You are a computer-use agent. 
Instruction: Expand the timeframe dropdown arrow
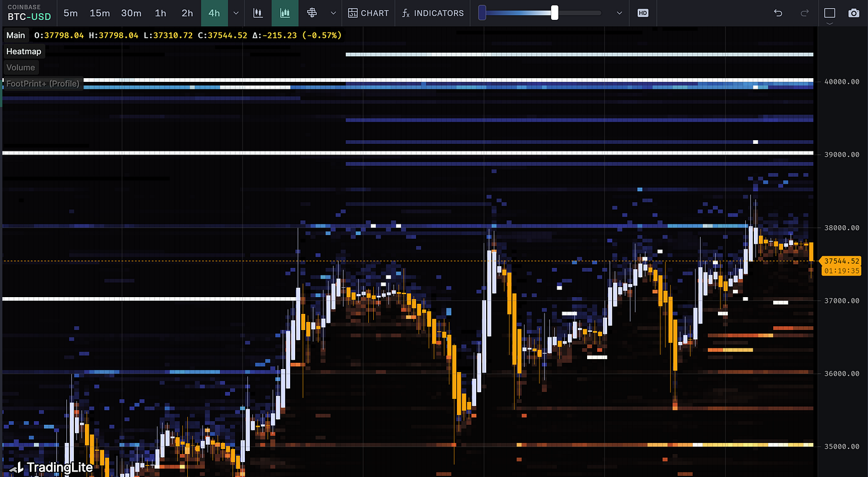236,12
